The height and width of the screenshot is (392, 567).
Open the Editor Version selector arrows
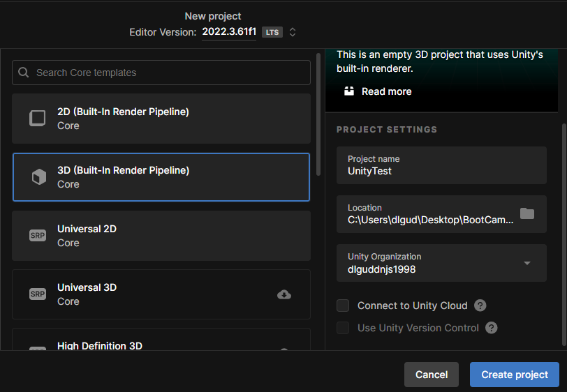click(x=293, y=32)
